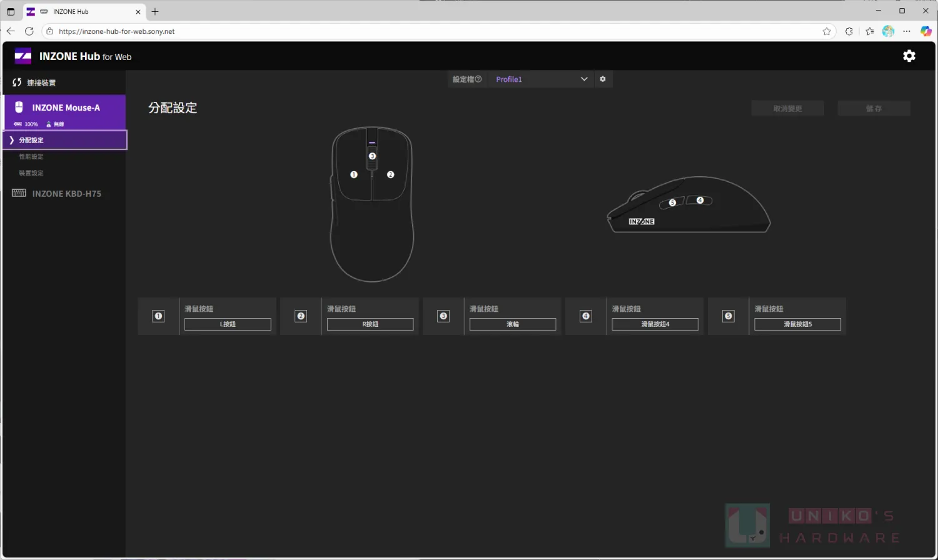The image size is (938, 560).
Task: Click the INZONE Hub logo icon
Action: [23, 56]
